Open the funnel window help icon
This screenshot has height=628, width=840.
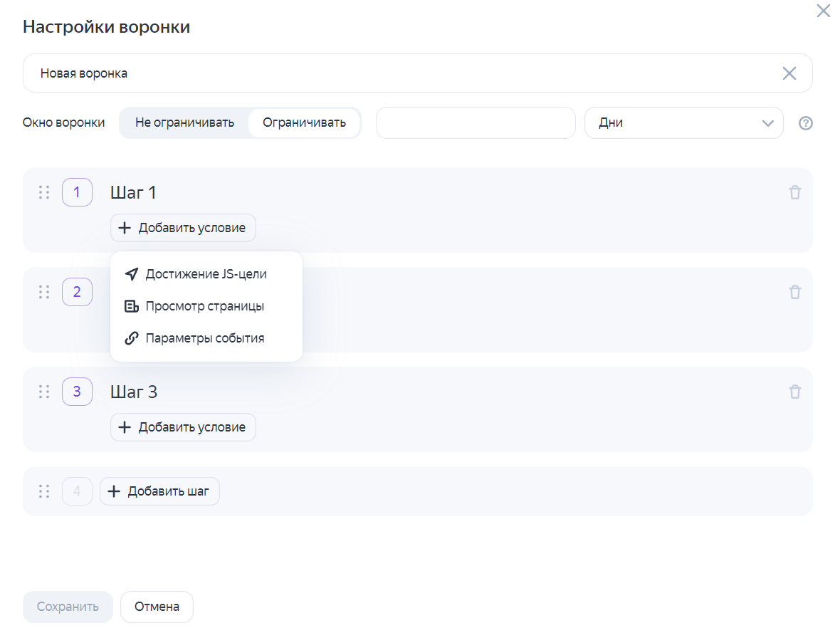click(805, 123)
